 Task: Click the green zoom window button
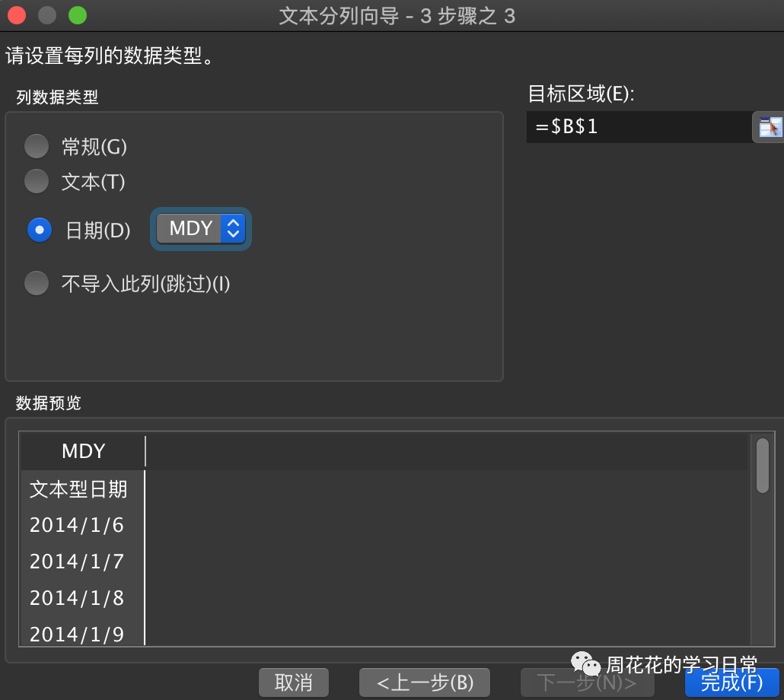[x=78, y=15]
